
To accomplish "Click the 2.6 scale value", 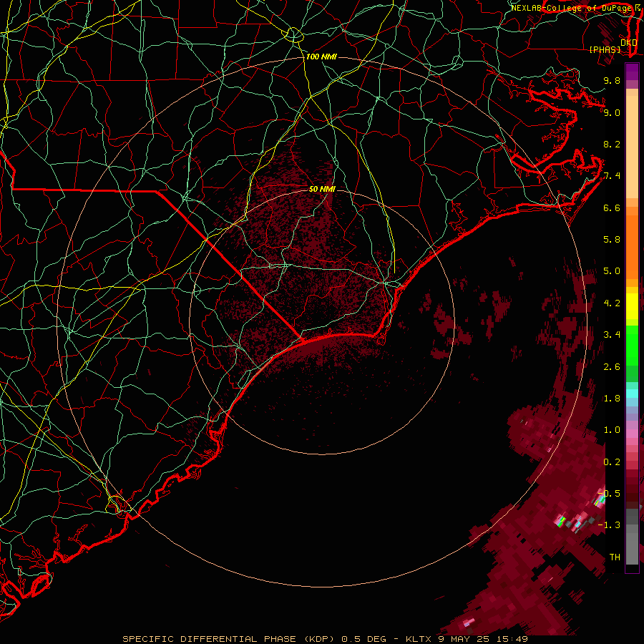I will pos(612,367).
